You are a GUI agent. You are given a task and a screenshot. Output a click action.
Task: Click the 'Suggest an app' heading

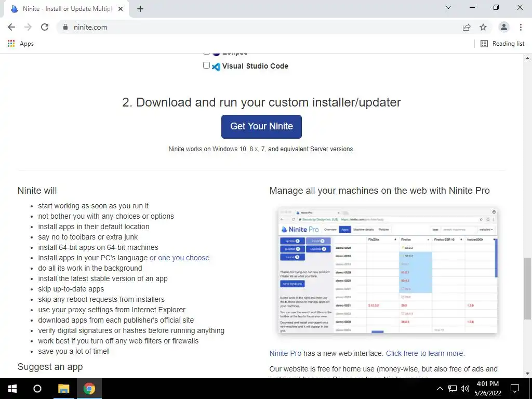(50, 367)
